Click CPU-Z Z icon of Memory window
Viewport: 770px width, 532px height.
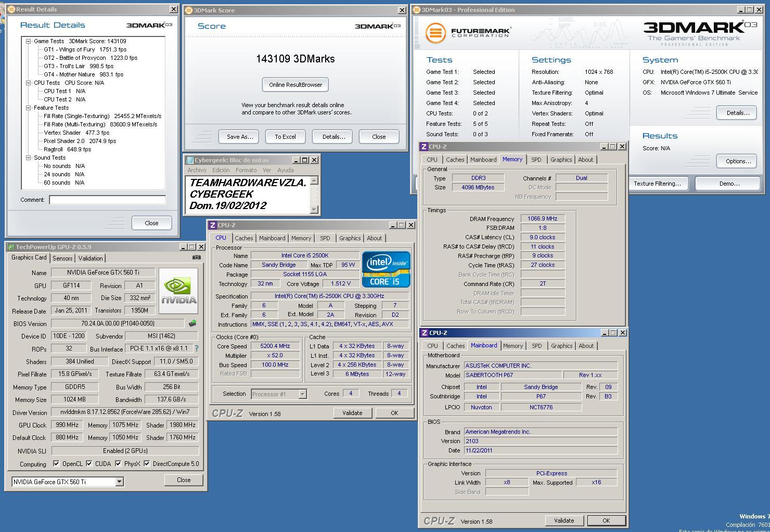(x=424, y=147)
